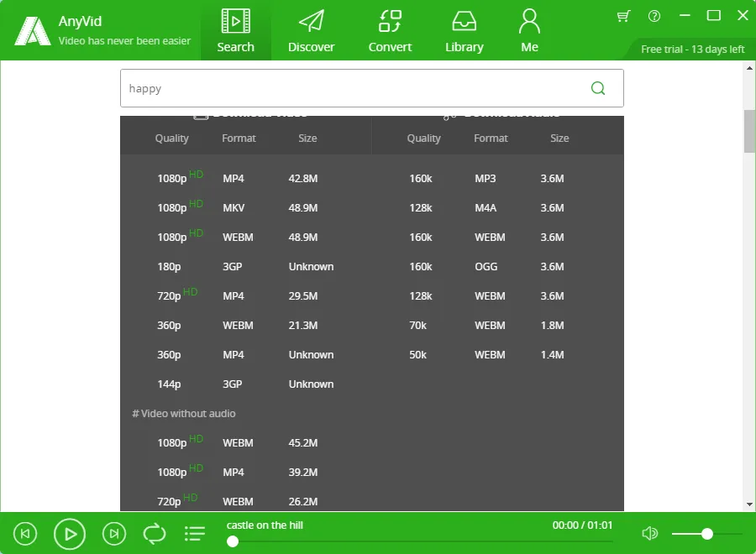The height and width of the screenshot is (554, 756).
Task: Click the Video without audio heading
Action: (x=184, y=413)
